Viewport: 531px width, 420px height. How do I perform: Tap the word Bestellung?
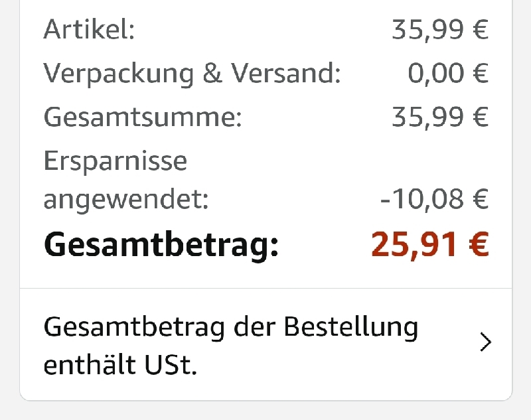point(351,328)
